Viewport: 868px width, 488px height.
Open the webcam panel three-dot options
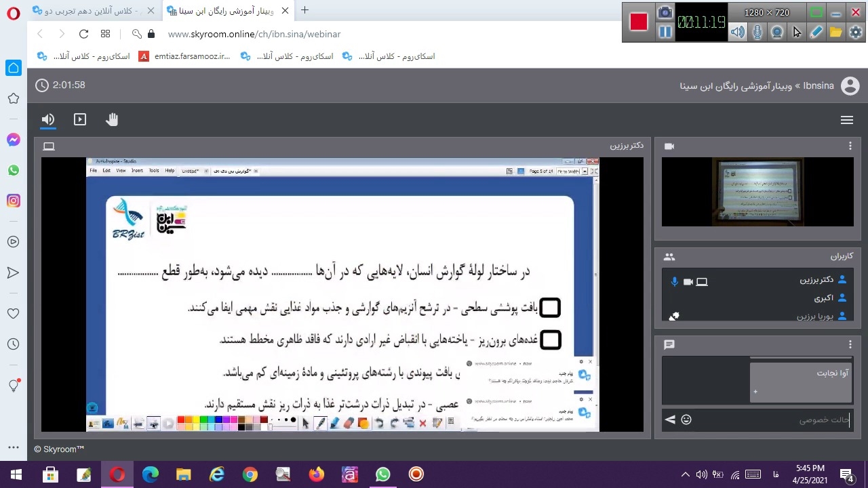850,146
